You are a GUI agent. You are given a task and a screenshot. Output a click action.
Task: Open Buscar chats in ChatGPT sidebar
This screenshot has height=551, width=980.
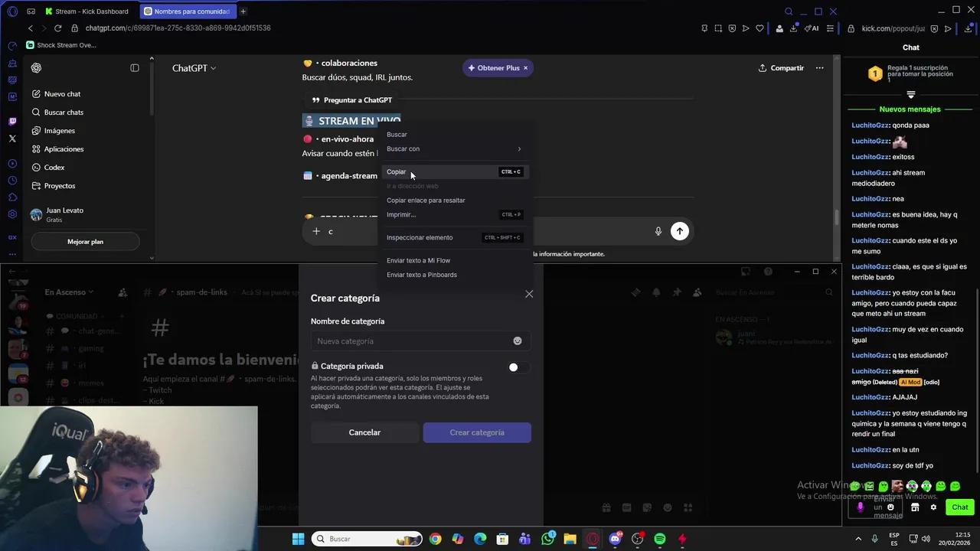(x=64, y=112)
